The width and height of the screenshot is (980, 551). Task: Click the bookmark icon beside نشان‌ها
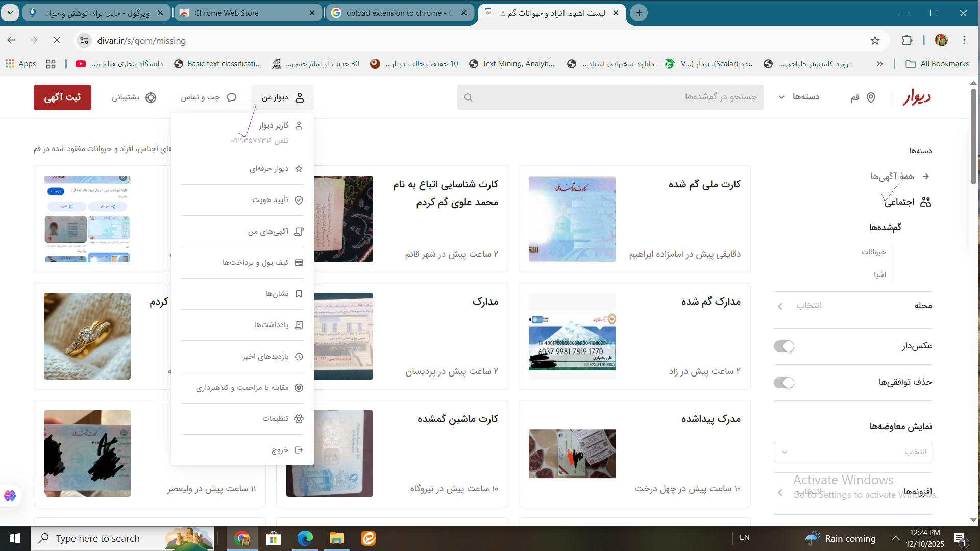pyautogui.click(x=299, y=294)
